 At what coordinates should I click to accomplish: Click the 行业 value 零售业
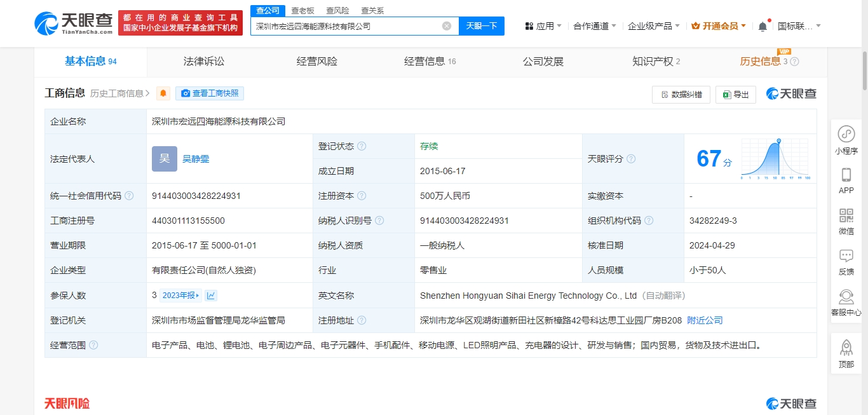[x=433, y=270]
